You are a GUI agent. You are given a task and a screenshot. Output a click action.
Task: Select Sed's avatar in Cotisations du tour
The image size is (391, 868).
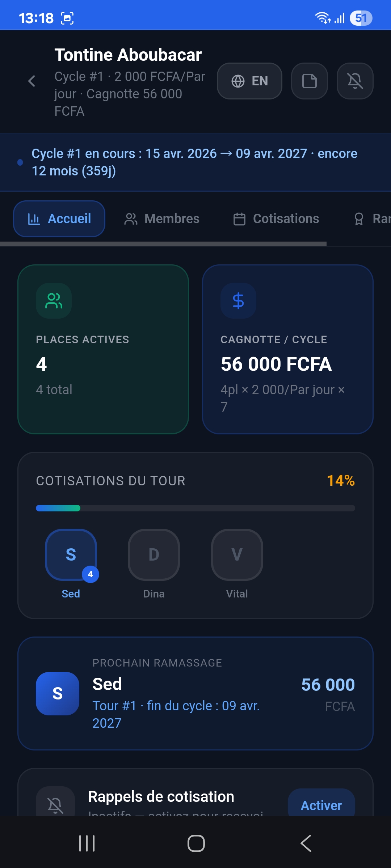click(71, 555)
